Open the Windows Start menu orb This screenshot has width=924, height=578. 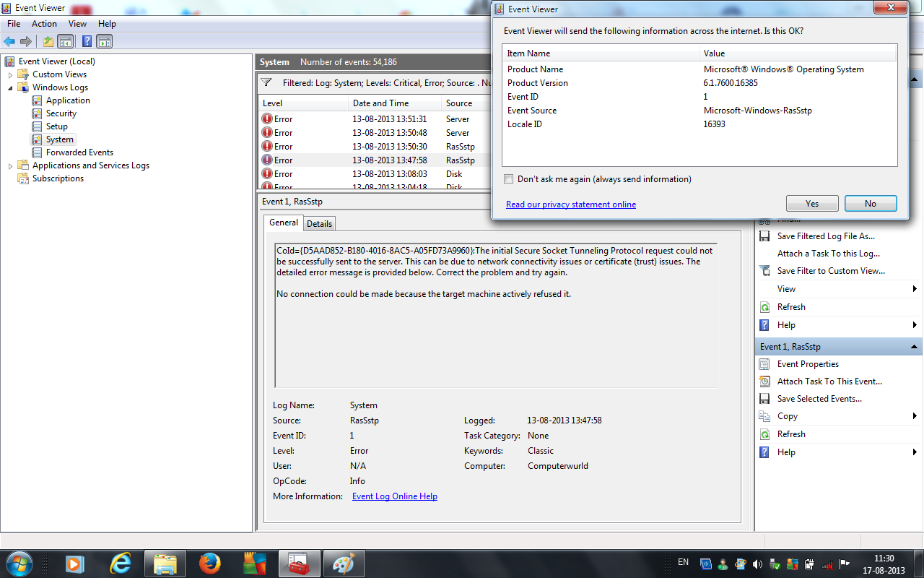19,562
